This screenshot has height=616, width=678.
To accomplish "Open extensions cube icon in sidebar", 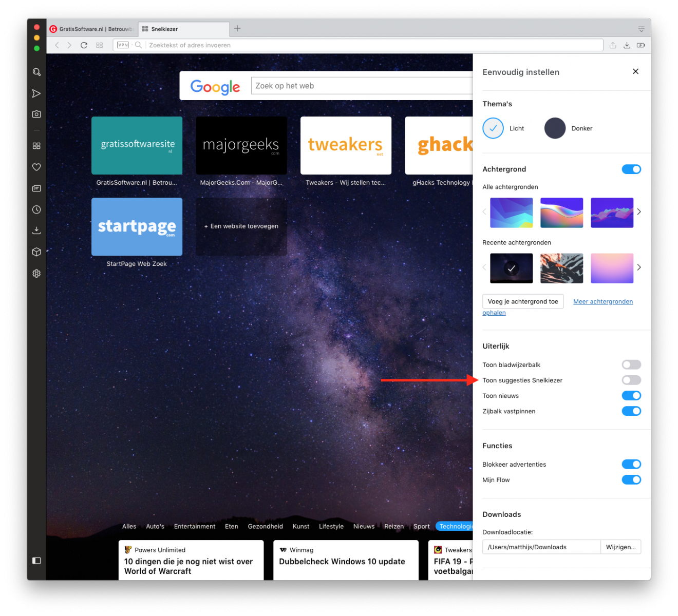I will pos(36,252).
